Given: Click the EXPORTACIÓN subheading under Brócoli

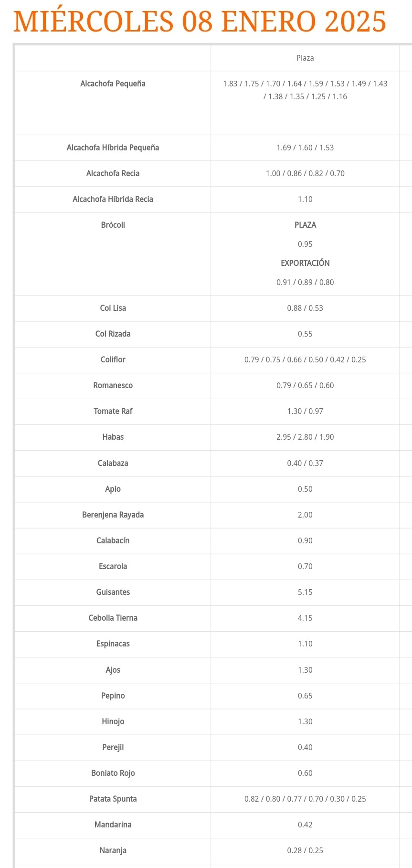Looking at the screenshot, I should (x=305, y=263).
